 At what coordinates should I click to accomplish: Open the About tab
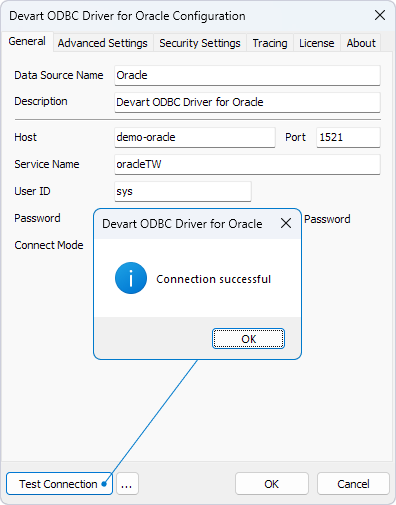[x=361, y=43]
